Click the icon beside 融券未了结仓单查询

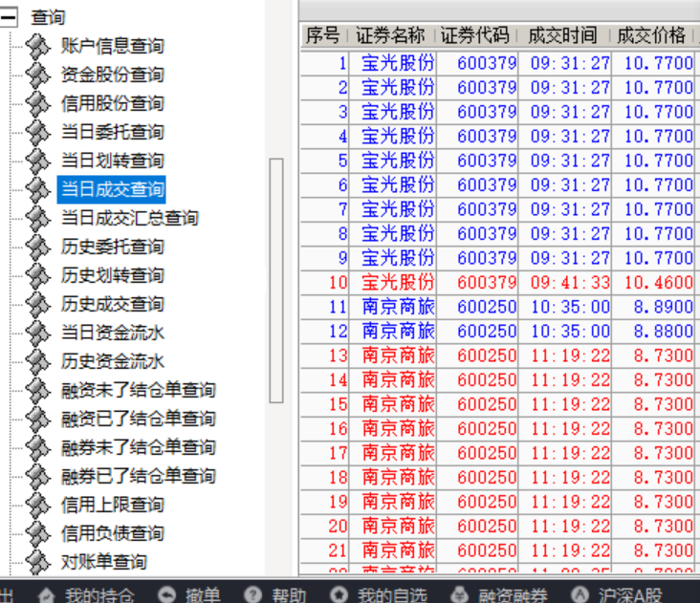click(x=38, y=447)
